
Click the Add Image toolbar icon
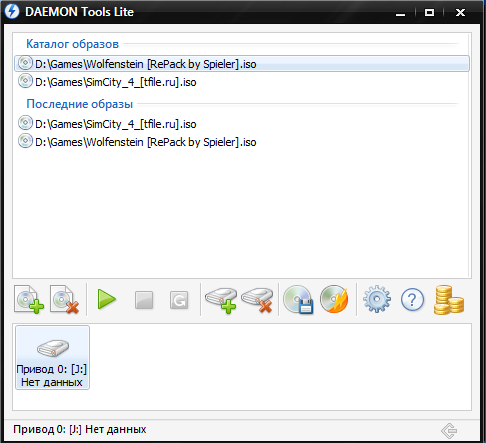29,299
